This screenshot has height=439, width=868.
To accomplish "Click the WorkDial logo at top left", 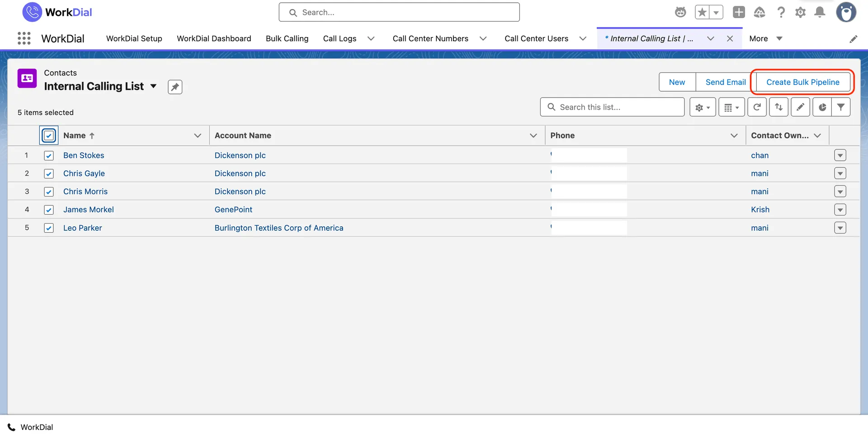I will [x=57, y=12].
